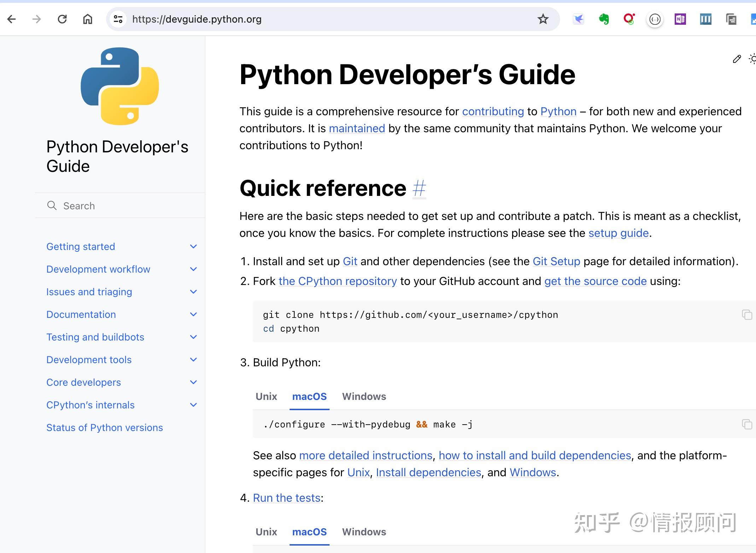This screenshot has height=553, width=756.
Task: Open the OneNote browser extension
Action: click(x=680, y=19)
